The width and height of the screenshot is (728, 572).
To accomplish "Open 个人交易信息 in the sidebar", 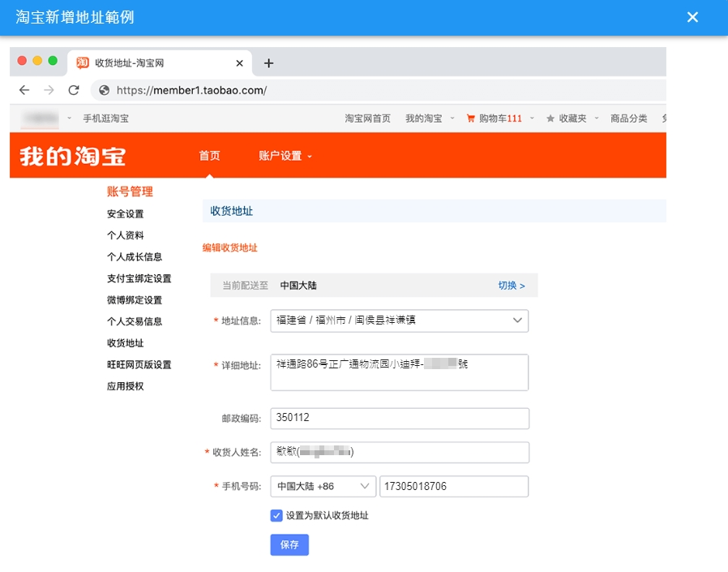I will (135, 321).
